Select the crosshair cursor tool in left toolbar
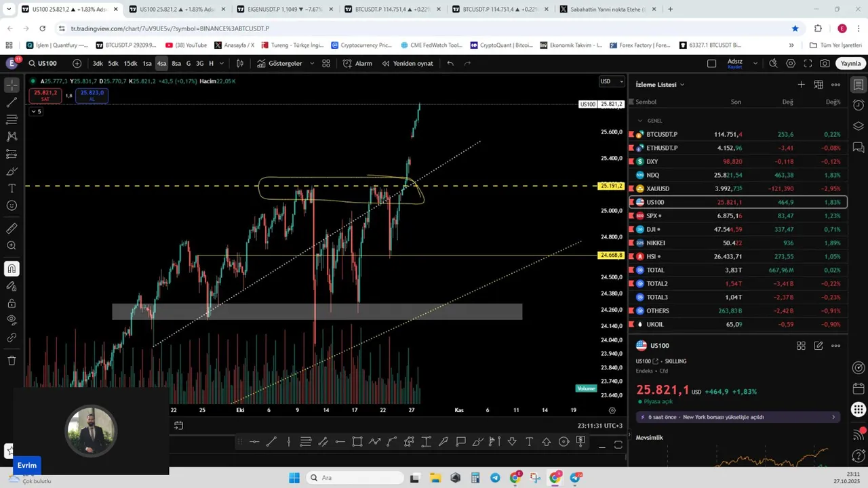Screen dimensions: 868x488 (x=12, y=85)
